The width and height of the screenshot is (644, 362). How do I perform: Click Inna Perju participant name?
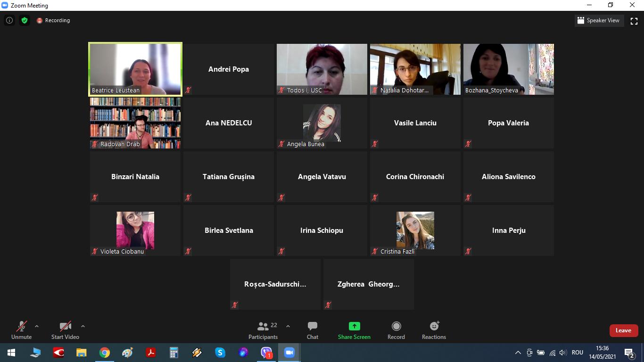coord(509,230)
